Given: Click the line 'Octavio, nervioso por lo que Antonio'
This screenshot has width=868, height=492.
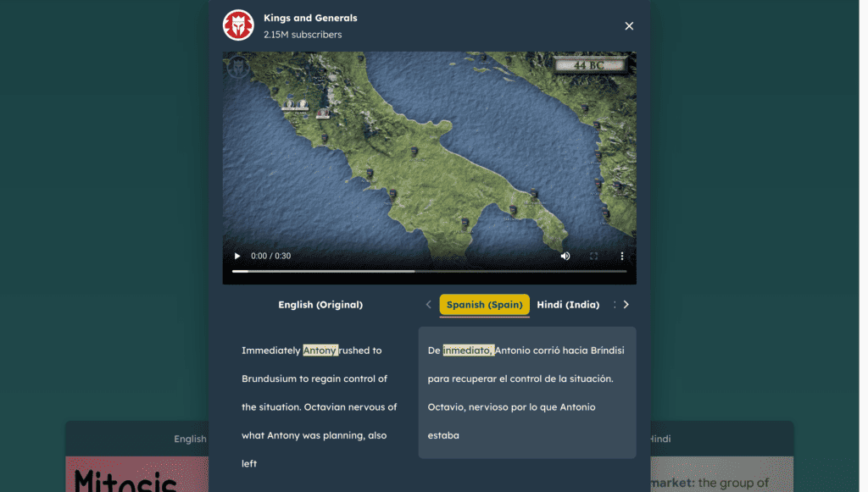Looking at the screenshot, I should coord(511,407).
